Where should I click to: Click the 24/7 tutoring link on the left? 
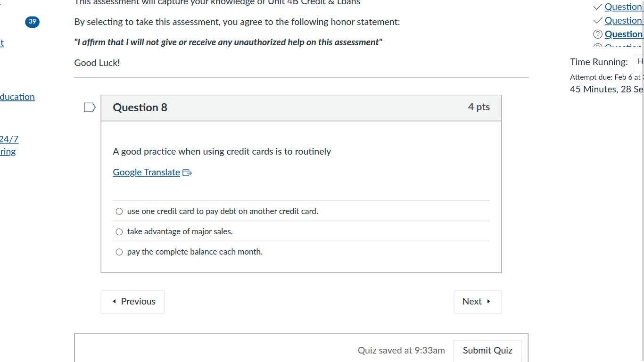(8, 145)
